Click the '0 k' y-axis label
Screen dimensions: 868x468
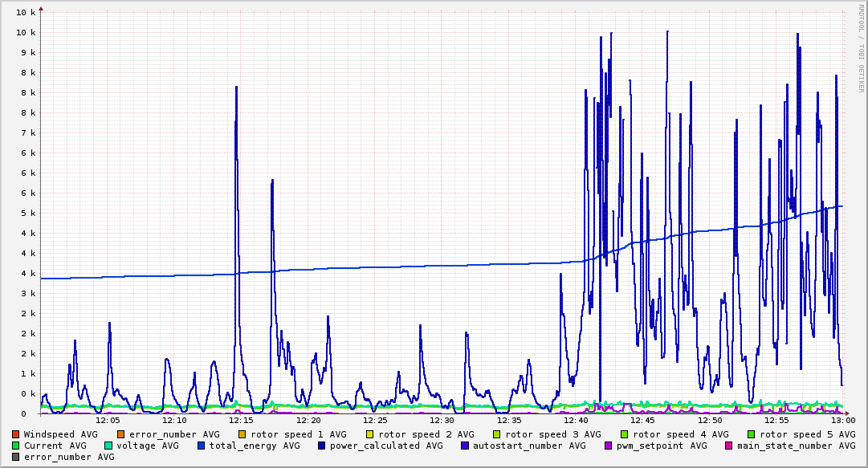(x=28, y=394)
